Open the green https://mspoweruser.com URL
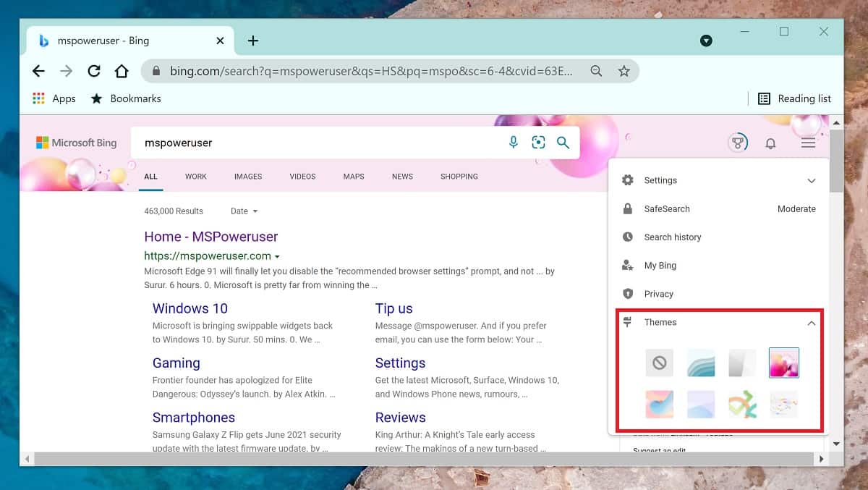The image size is (868, 490). point(208,255)
